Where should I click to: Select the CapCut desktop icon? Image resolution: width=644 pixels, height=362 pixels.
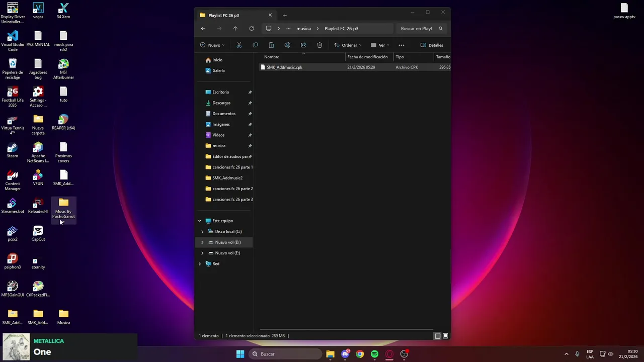pos(38,234)
